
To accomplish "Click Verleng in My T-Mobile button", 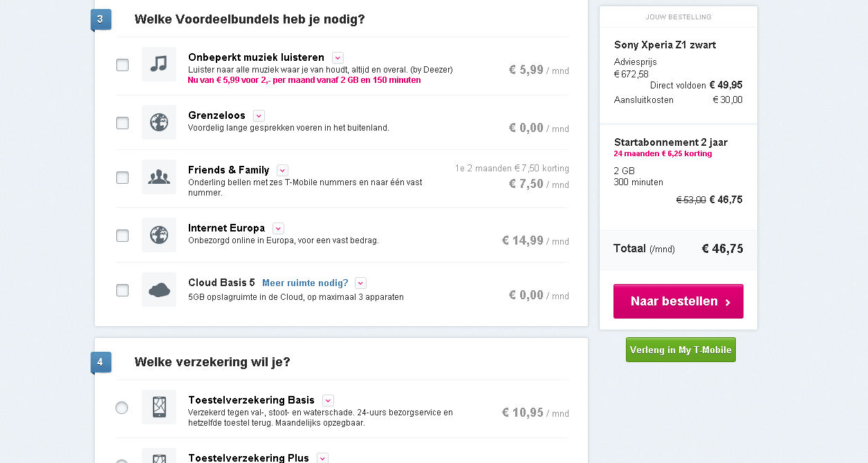I will [x=681, y=350].
